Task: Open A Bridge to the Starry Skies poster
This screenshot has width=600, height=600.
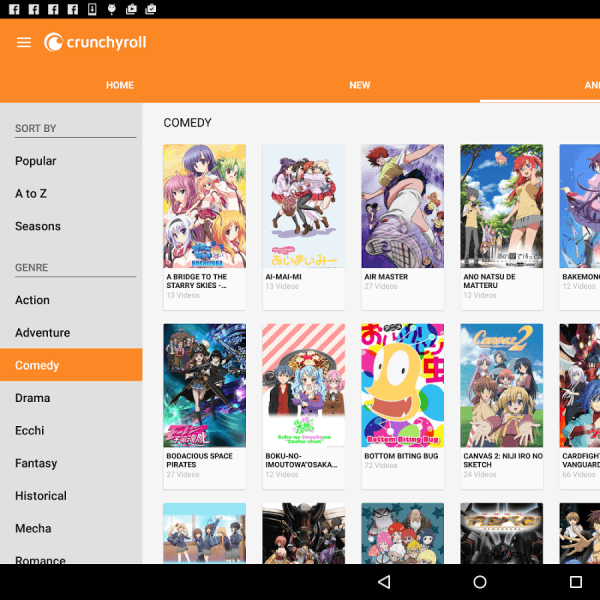Action: 205,206
